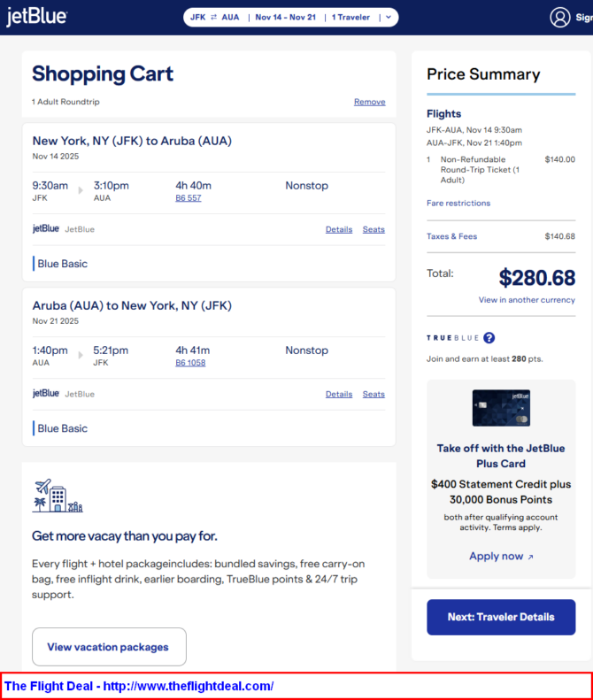Open the 1 Traveler selector
Screen dimensions: 593x700
point(350,18)
